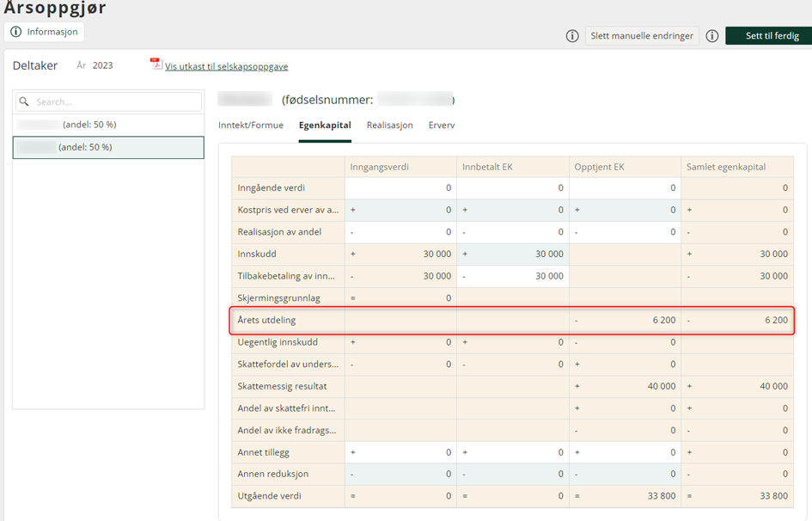
Task: Click Inngående verdi Inngangsverdi cell
Action: click(400, 188)
